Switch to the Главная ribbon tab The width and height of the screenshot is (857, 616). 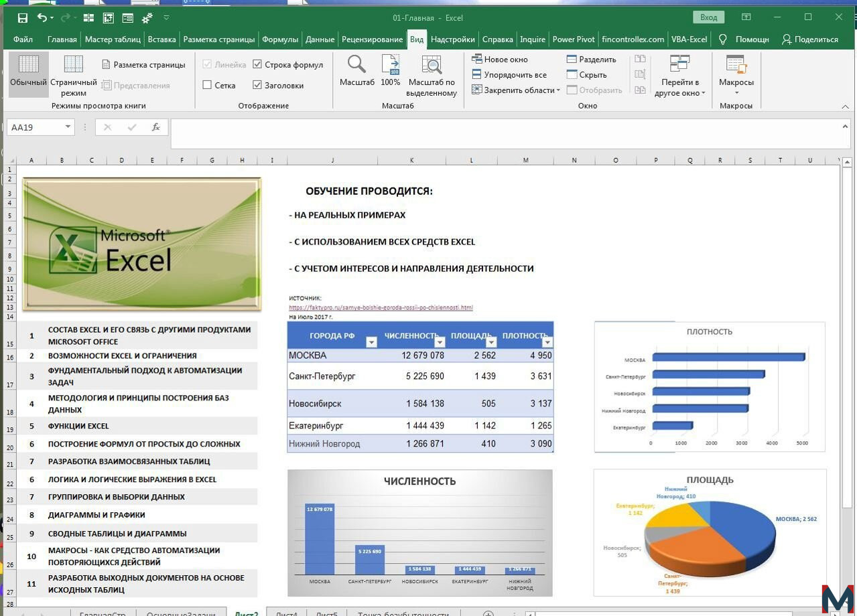coord(62,40)
